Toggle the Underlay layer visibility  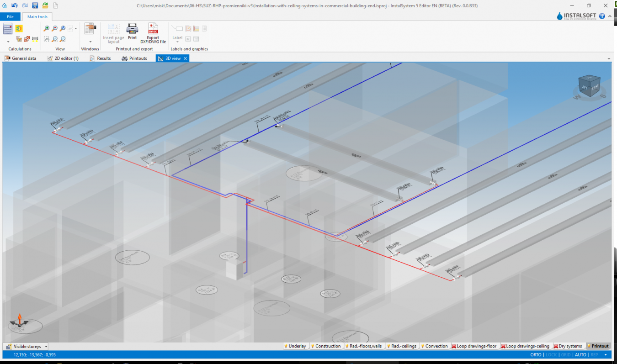point(295,346)
